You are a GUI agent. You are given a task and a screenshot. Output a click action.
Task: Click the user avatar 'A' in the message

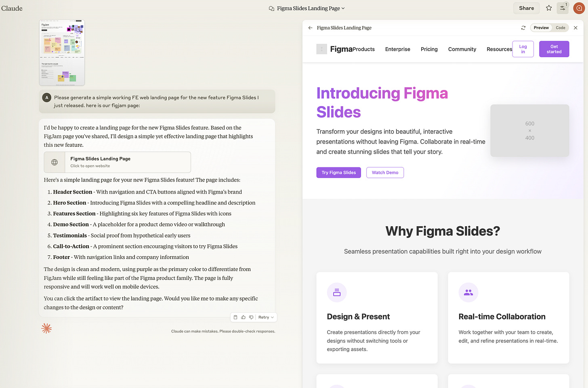(47, 98)
